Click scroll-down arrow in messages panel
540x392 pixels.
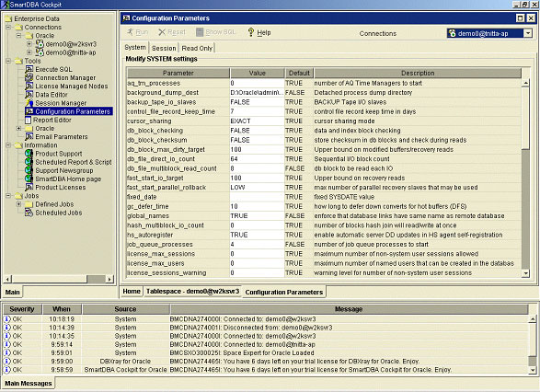pos(532,371)
